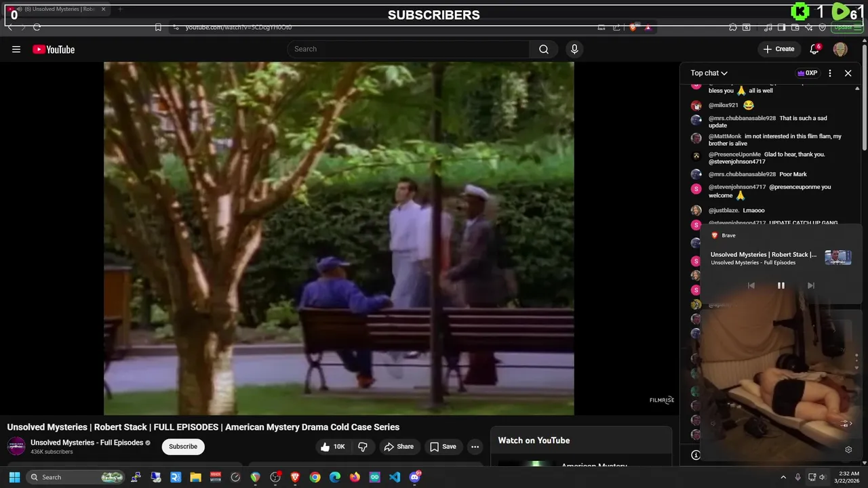
Task: Submit search with the magnifier button
Action: click(544, 49)
